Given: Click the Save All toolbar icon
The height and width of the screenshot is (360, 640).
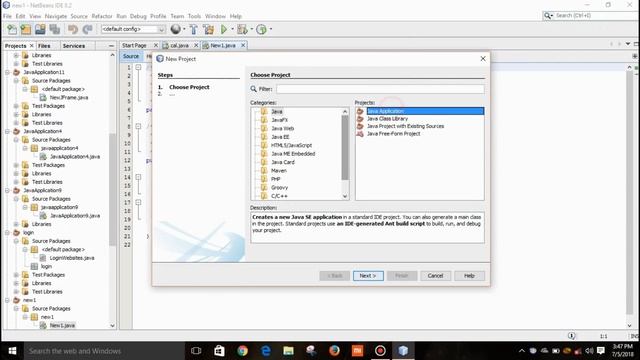Looking at the screenshot, I should (55, 29).
